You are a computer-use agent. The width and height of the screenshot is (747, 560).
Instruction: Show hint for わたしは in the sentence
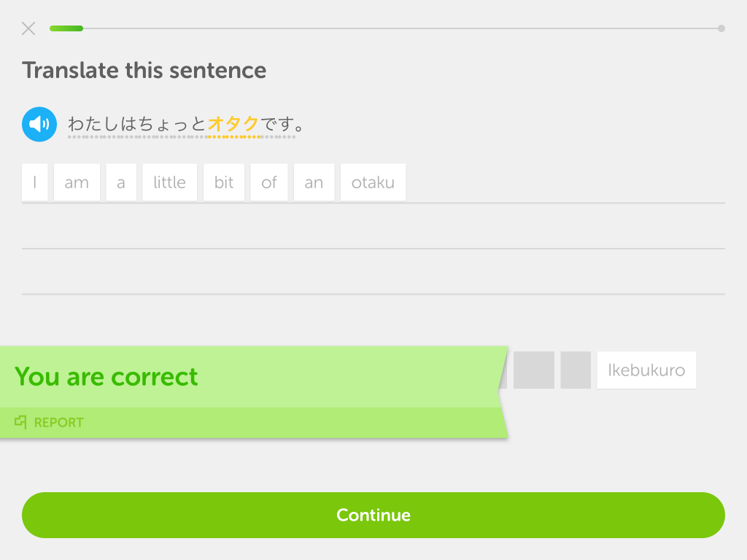102,124
